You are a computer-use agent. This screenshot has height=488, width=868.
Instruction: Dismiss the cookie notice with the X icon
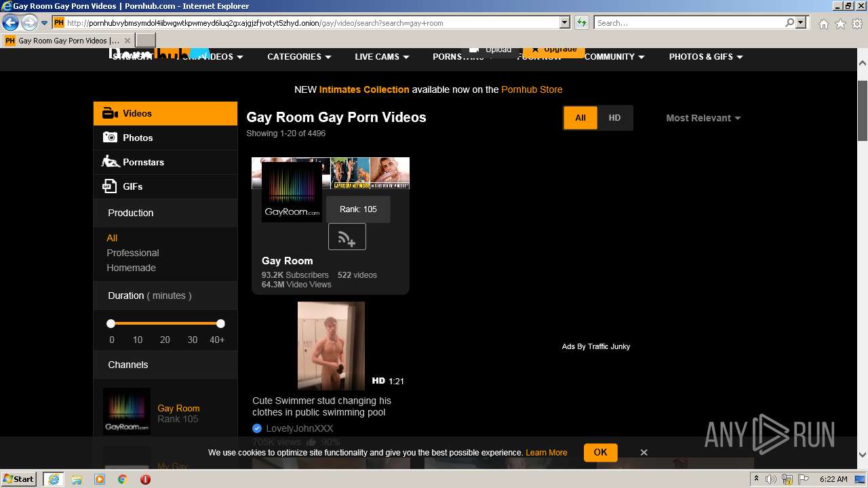click(x=644, y=452)
